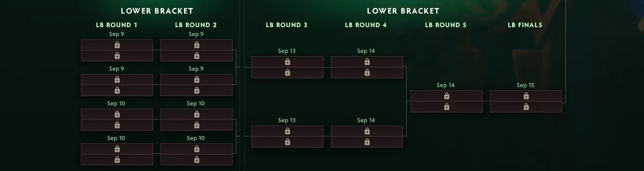Click bottom lock icon in LB Finals match

coord(526,107)
